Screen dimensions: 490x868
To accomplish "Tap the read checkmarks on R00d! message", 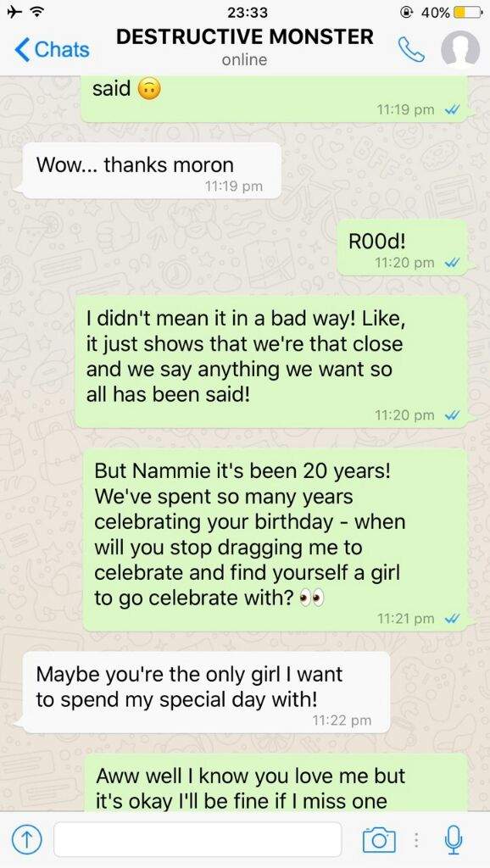I will pos(453,263).
